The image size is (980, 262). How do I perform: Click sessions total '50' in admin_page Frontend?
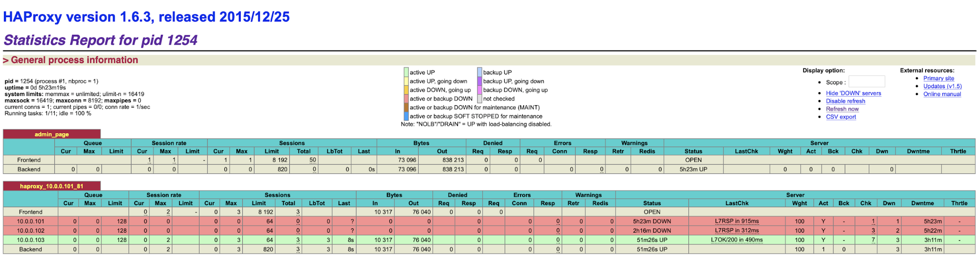(312, 160)
